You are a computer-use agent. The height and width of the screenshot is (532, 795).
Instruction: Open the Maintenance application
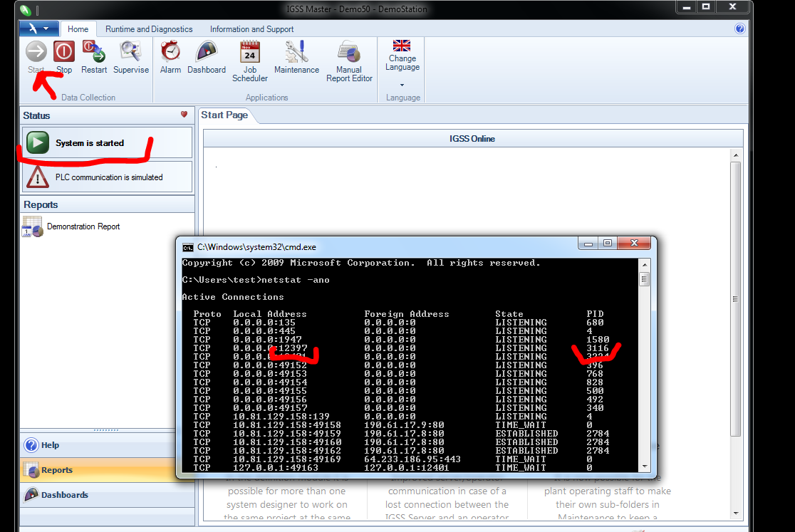point(296,53)
